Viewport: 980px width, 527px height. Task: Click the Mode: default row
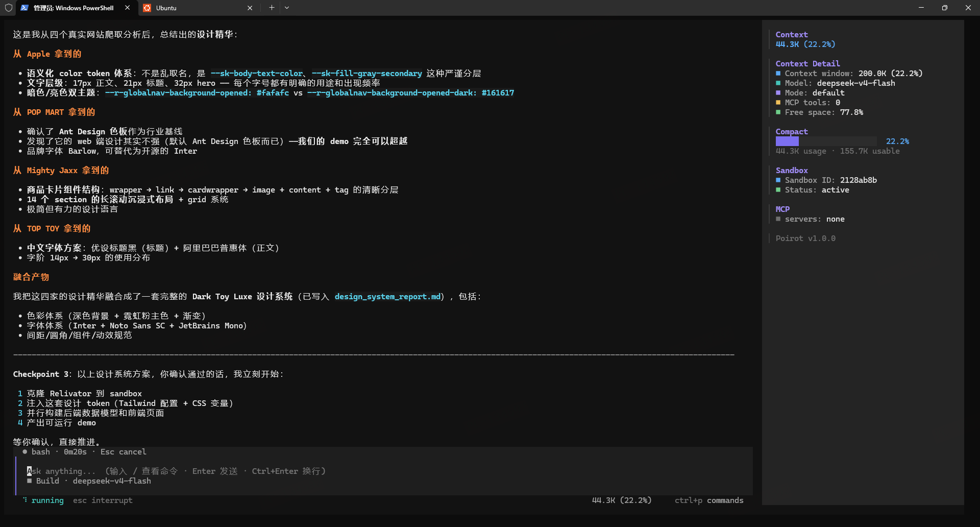pos(810,93)
